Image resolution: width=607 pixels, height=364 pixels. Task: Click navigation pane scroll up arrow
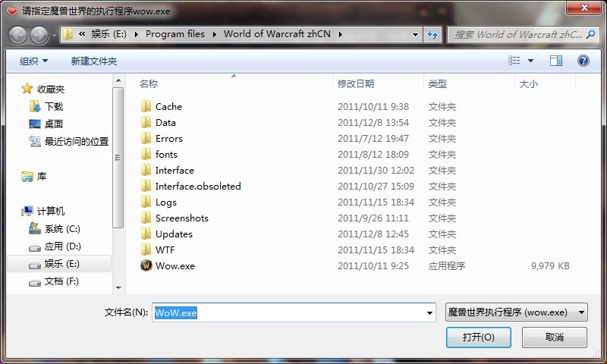(118, 80)
